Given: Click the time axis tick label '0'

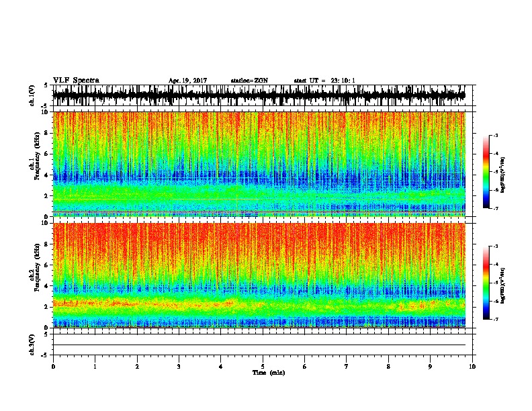Looking at the screenshot, I should point(53,367).
